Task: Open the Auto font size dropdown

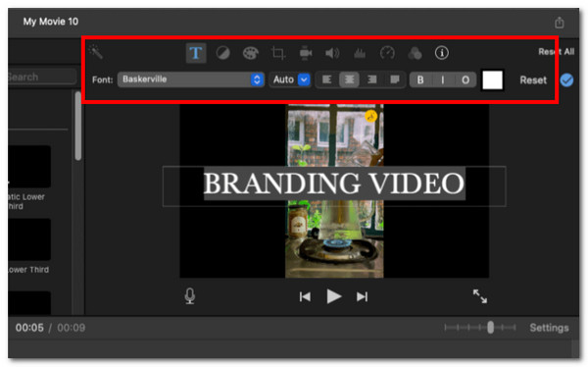Action: tap(290, 79)
